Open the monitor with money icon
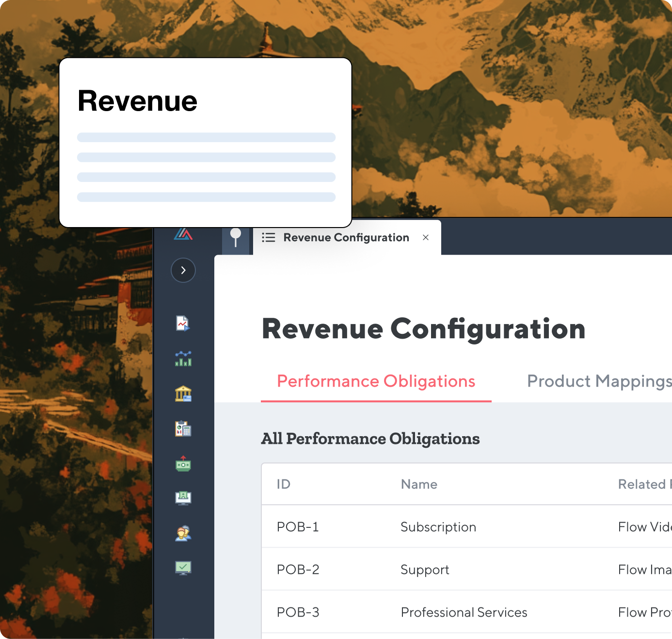This screenshot has width=672, height=639. (183, 498)
